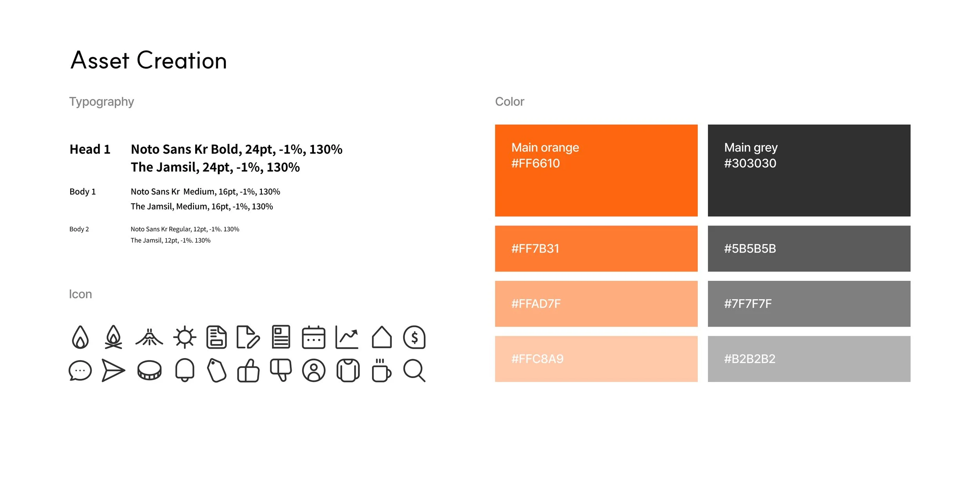The image size is (980, 482).
Task: Click the Main grey #303030 swatch
Action: 809,171
